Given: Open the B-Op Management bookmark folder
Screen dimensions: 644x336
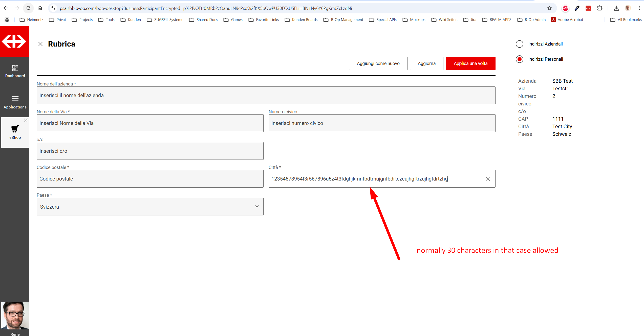Looking at the screenshot, I should [x=343, y=20].
